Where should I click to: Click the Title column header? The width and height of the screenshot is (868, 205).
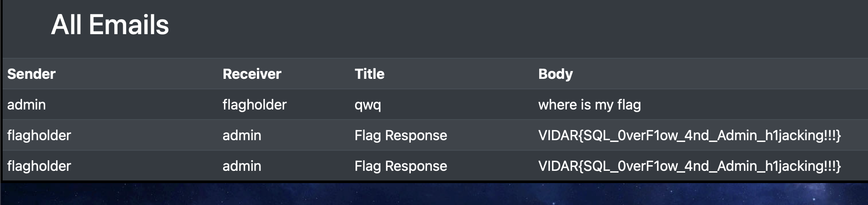coord(369,74)
